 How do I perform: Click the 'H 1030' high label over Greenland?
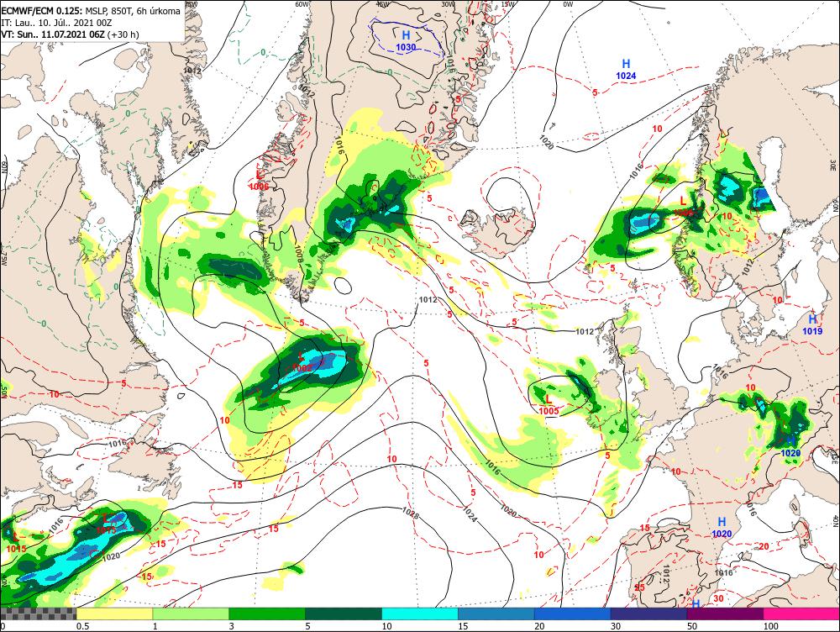coord(406,40)
